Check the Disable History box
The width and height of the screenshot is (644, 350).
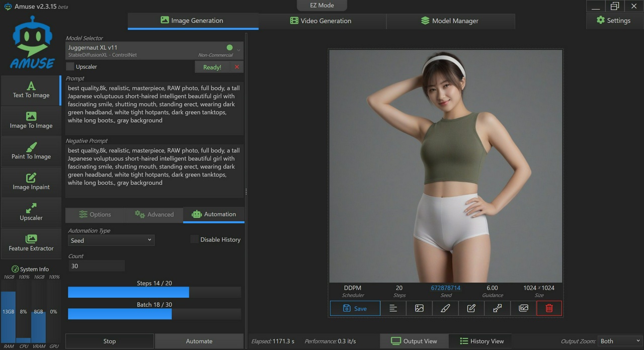[x=194, y=240]
